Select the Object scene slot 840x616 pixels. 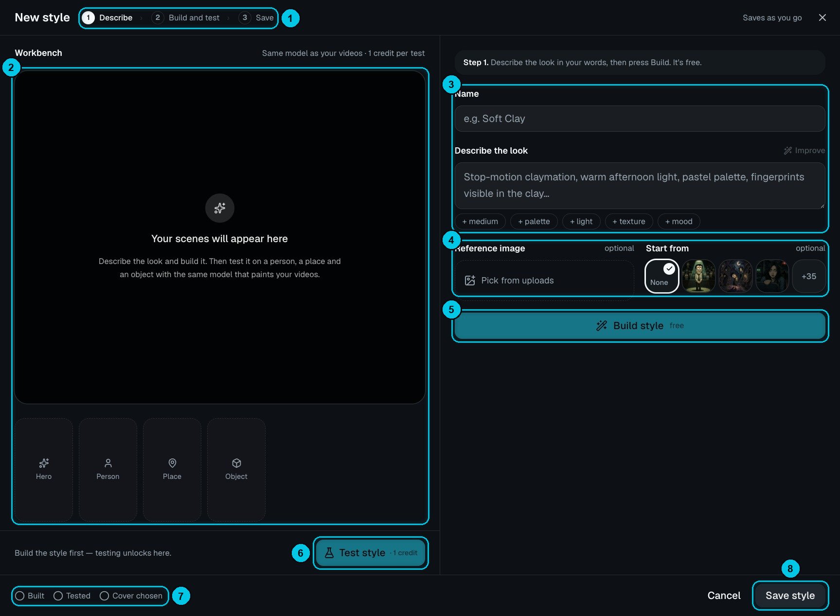coord(236,470)
